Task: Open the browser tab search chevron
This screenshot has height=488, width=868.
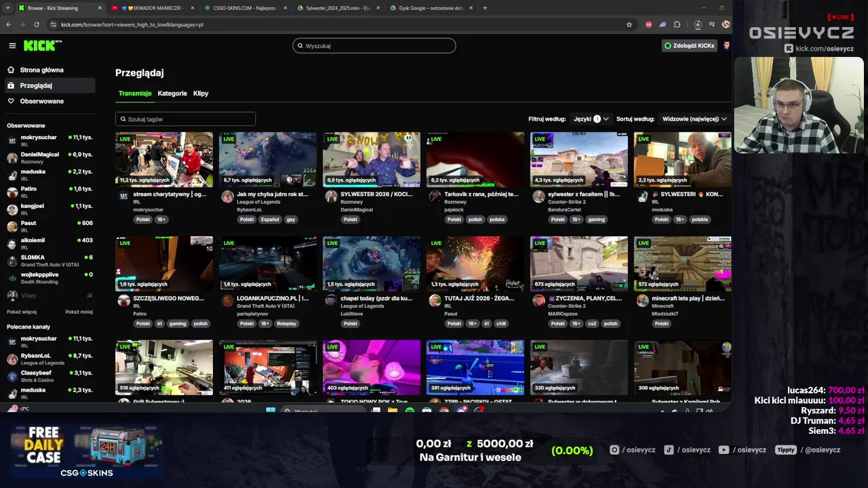Action: point(7,8)
